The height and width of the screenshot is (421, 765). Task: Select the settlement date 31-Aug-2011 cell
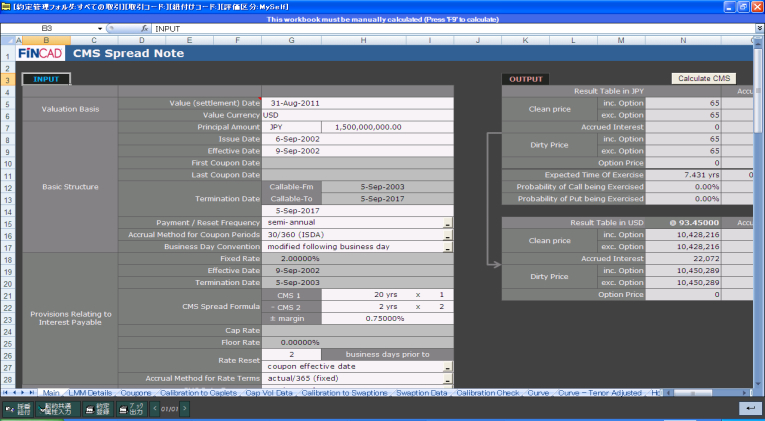[358, 103]
